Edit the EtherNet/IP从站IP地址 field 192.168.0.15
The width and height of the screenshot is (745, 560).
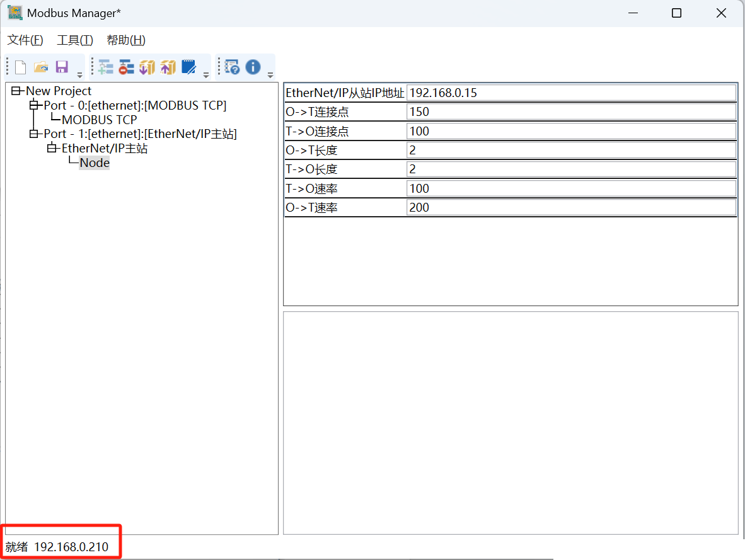(572, 93)
